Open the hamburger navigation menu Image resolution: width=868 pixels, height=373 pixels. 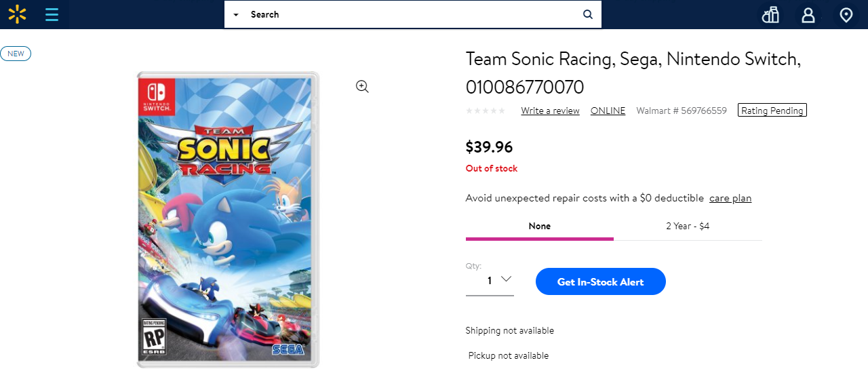point(52,14)
